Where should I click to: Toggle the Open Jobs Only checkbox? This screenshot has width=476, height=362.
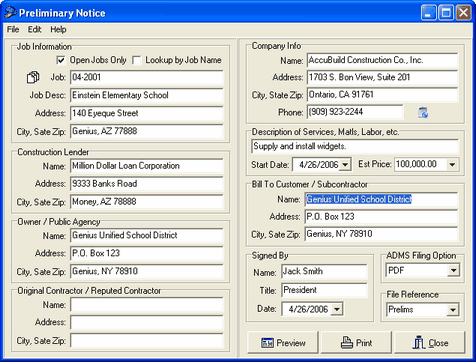pyautogui.click(x=61, y=60)
